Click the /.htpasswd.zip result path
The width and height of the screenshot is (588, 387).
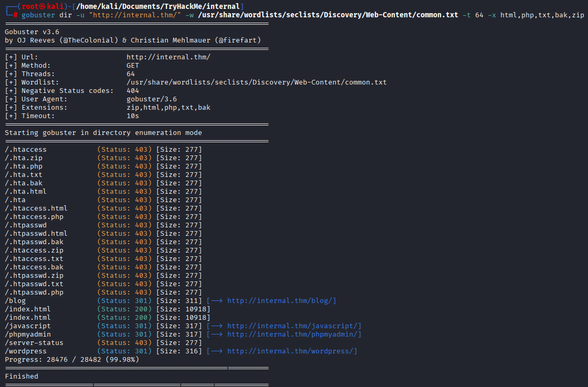point(34,275)
